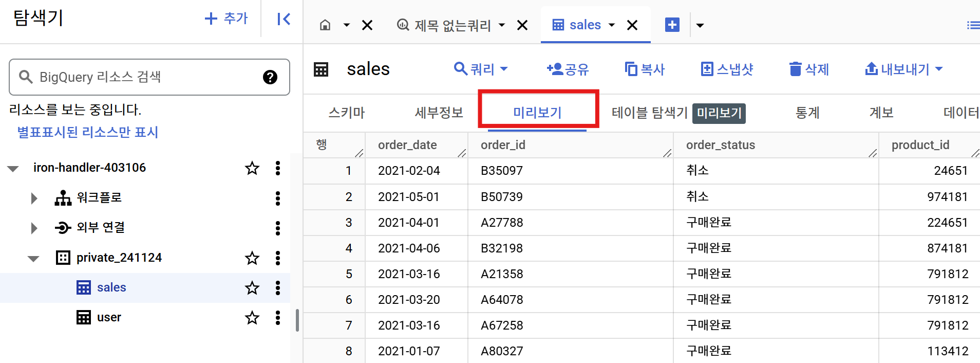980x363 pixels.
Task: Select the user table in the tree
Action: point(109,317)
